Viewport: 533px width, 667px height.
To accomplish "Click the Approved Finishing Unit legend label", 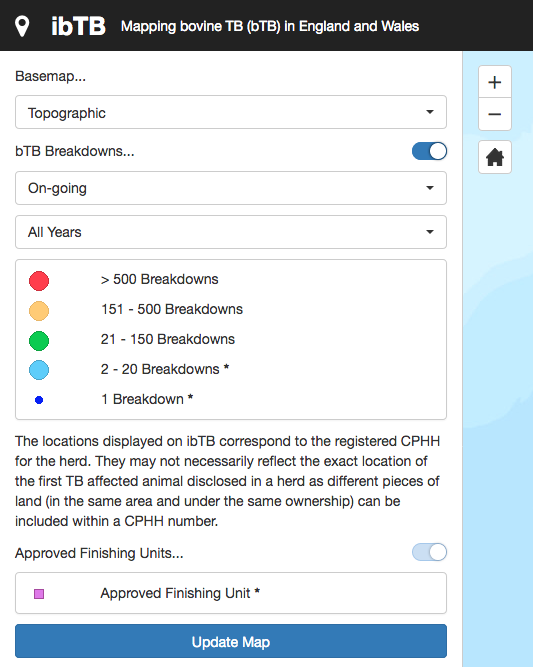I will [180, 593].
